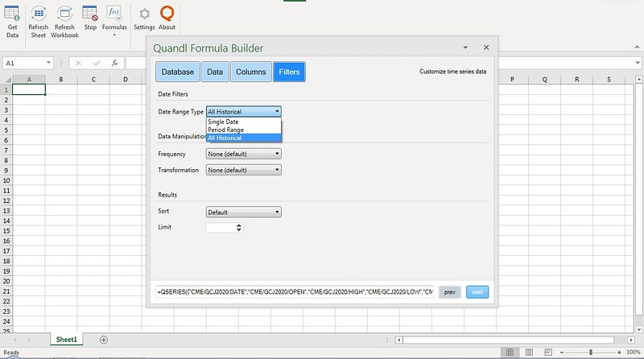Click the vertical scrollbar down arrow
Screen dimensions: 644x359
639,329
